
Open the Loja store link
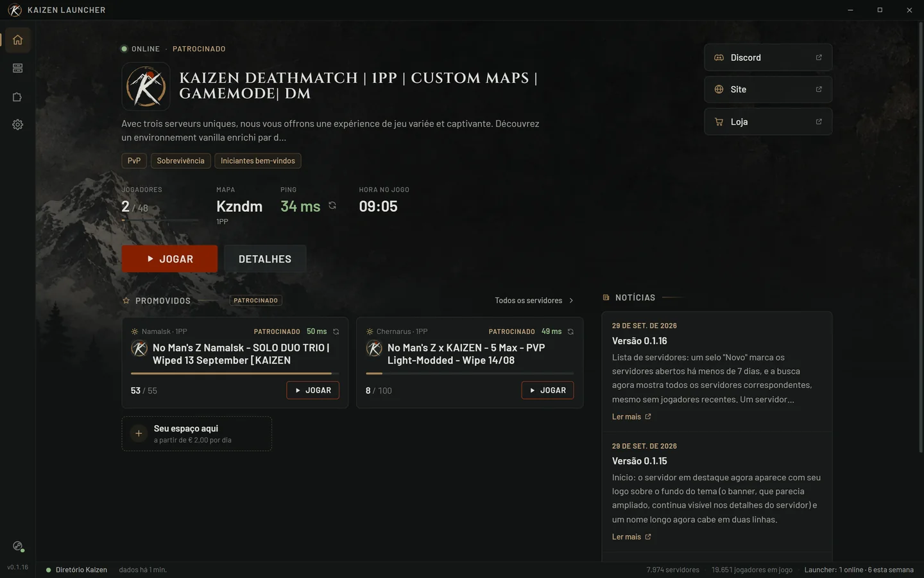point(768,121)
